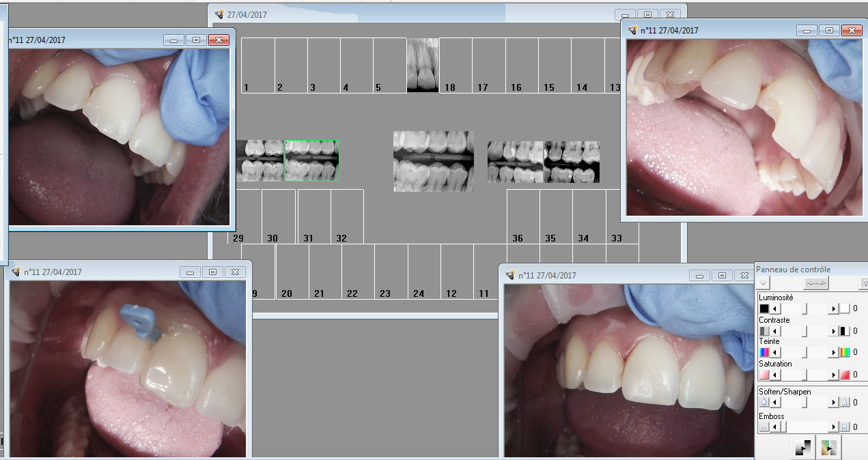Image resolution: width=868 pixels, height=460 pixels.
Task: Select the green-outlined bitewing X-ray thumbnail
Action: click(x=312, y=161)
